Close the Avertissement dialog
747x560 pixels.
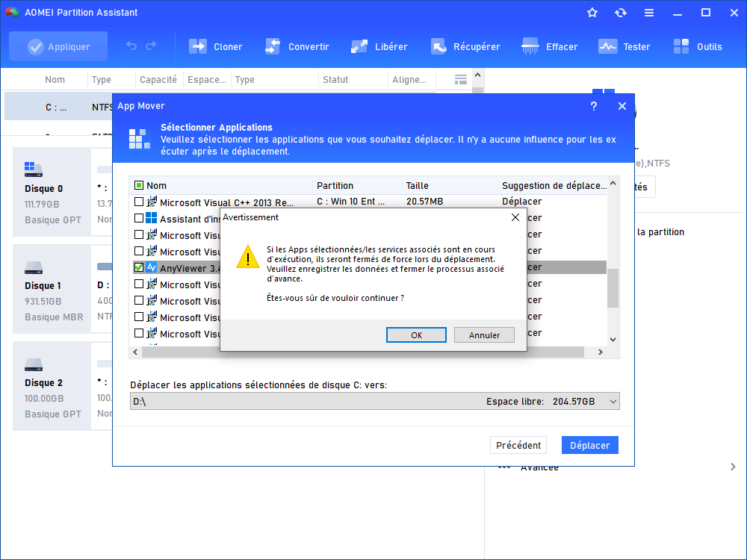pyautogui.click(x=515, y=217)
